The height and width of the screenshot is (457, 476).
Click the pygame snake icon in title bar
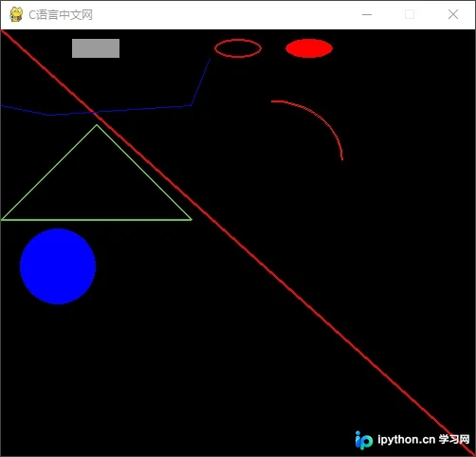pos(16,14)
